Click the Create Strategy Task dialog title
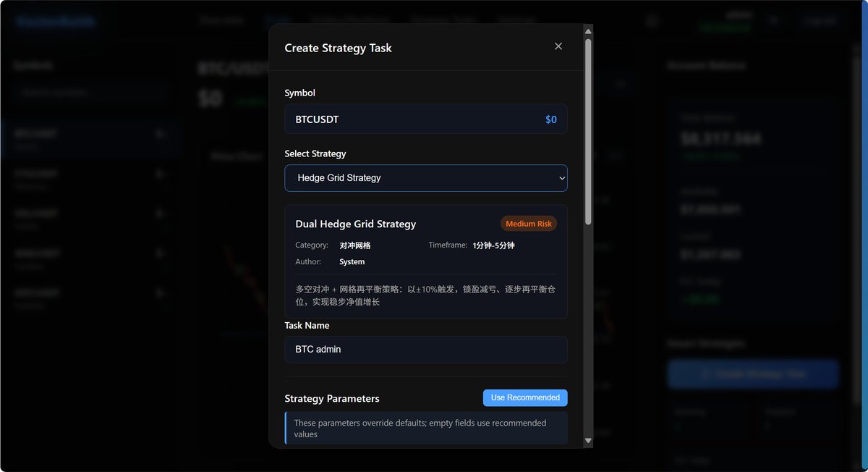868x472 pixels. [x=338, y=48]
